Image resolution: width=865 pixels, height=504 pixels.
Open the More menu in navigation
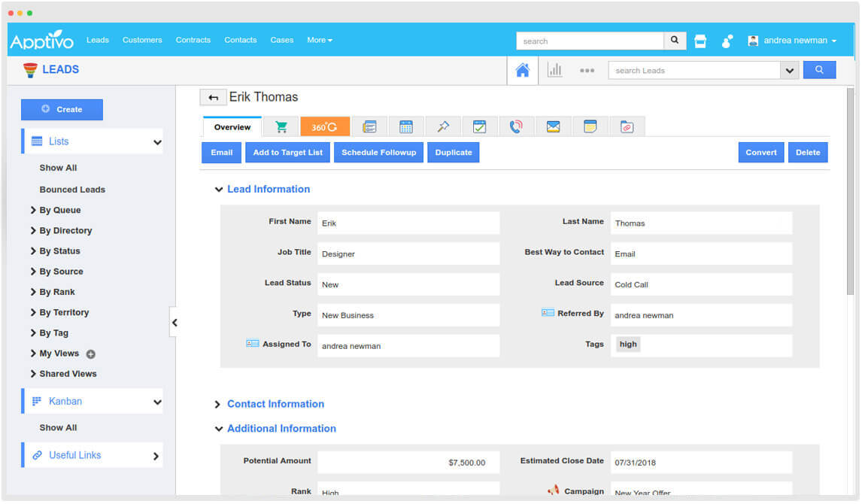(x=319, y=41)
